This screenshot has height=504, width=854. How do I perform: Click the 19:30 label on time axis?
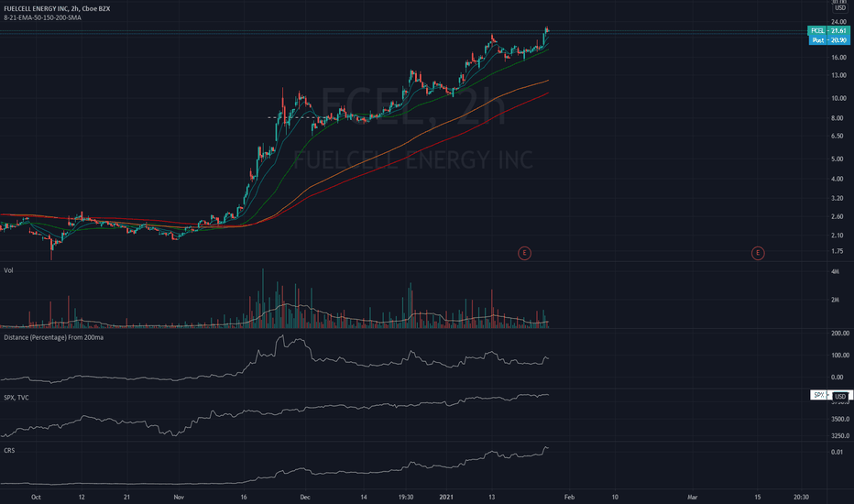click(x=406, y=497)
